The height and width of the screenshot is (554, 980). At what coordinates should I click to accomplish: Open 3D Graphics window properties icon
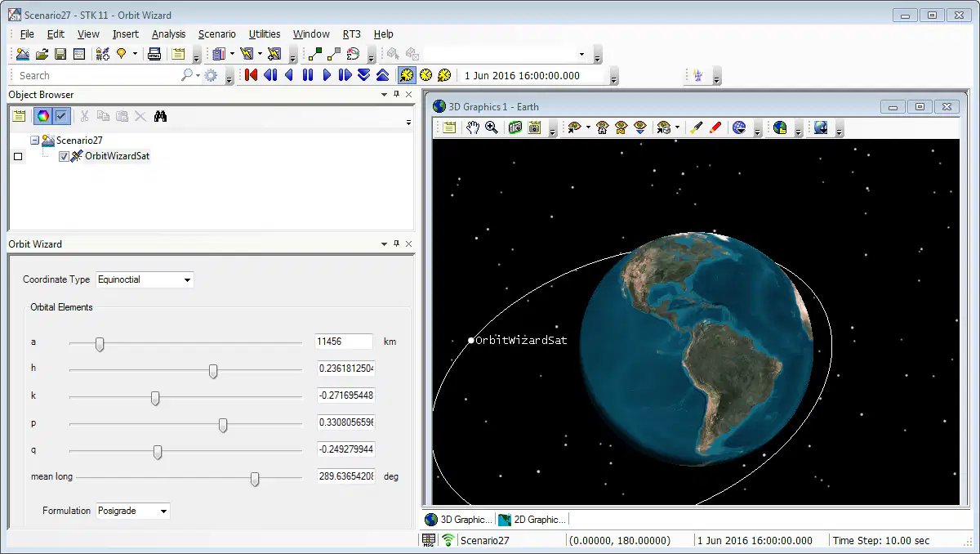[448, 127]
